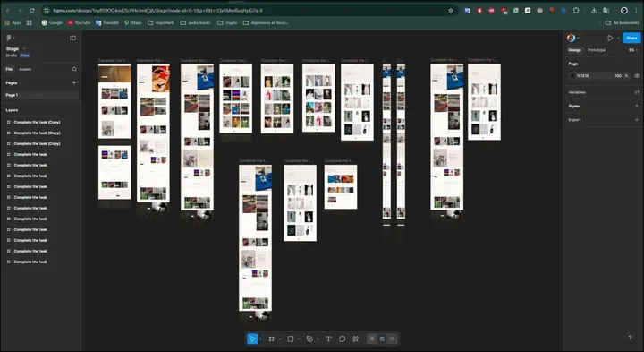Open the audio books bookmark folder
644x352 pixels.
point(196,22)
